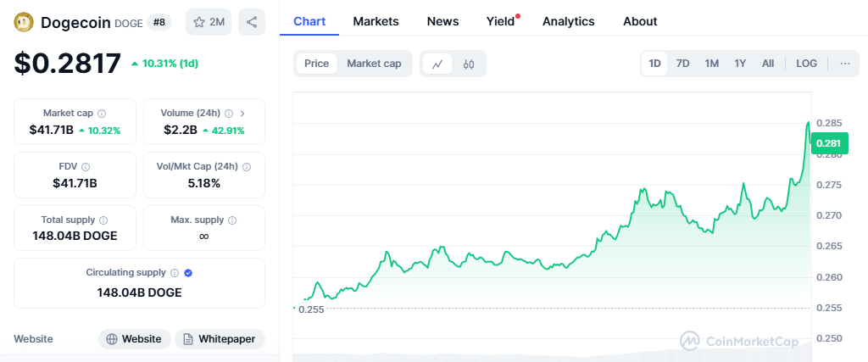This screenshot has height=362, width=868.
Task: Click the $2.2B volume value
Action: click(x=181, y=131)
